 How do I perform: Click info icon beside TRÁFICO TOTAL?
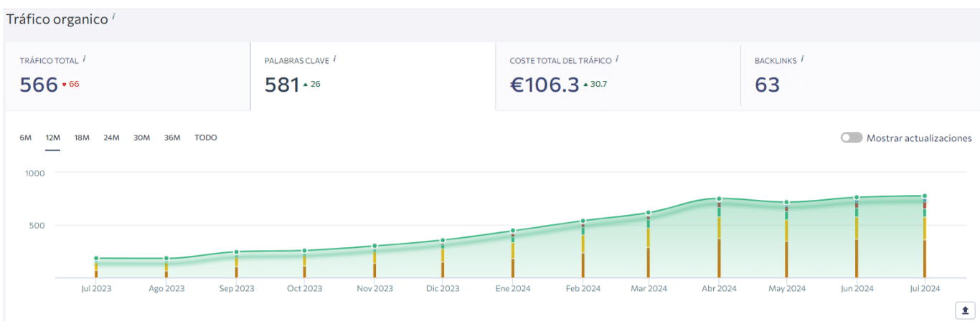point(84,59)
